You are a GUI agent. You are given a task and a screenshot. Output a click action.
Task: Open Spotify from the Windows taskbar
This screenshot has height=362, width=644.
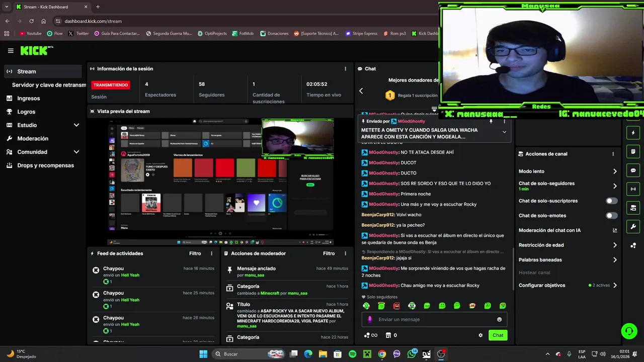tap(352, 354)
